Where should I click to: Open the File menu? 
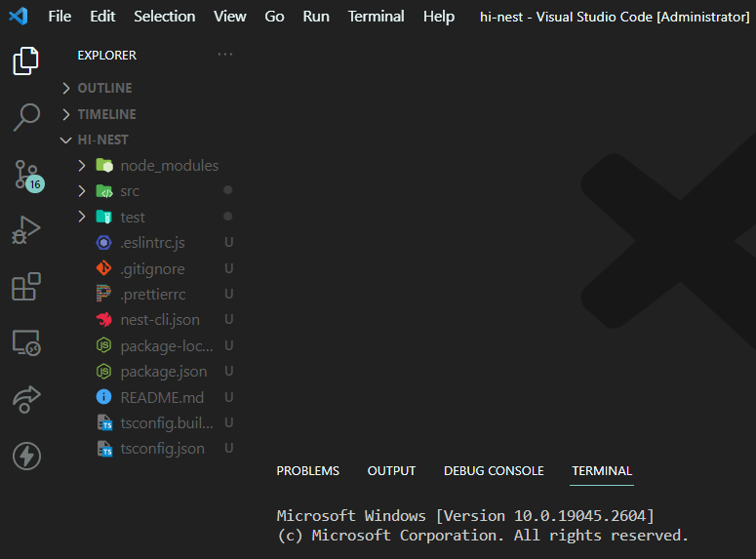tap(60, 17)
